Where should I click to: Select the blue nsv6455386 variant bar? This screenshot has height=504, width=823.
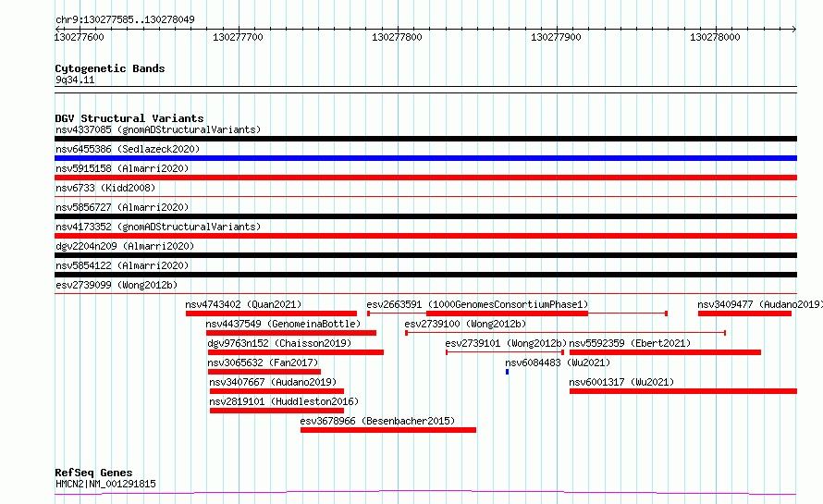click(x=425, y=158)
